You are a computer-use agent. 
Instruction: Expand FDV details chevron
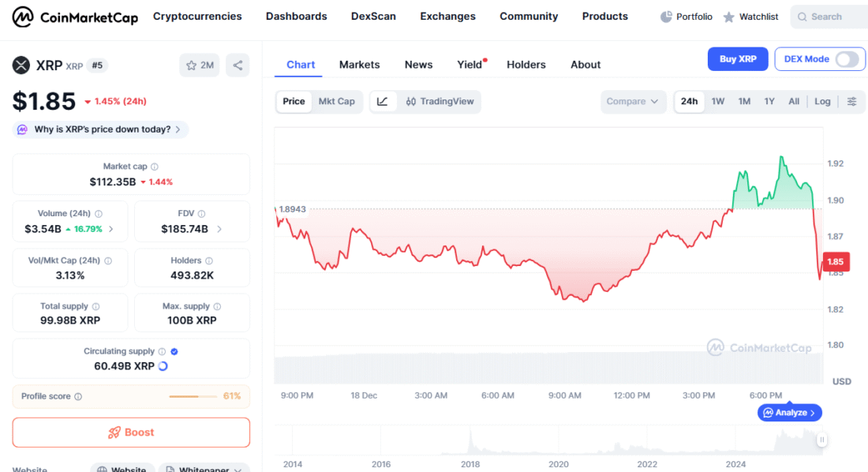(x=219, y=230)
